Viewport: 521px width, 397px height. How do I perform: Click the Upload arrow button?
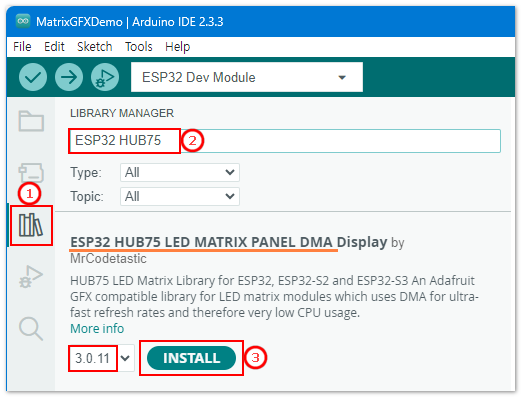click(x=69, y=77)
